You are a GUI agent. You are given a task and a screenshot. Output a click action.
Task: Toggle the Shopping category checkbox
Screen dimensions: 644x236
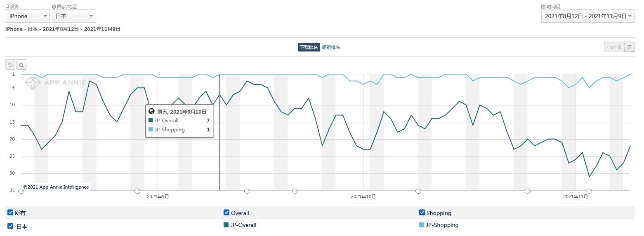(x=422, y=213)
